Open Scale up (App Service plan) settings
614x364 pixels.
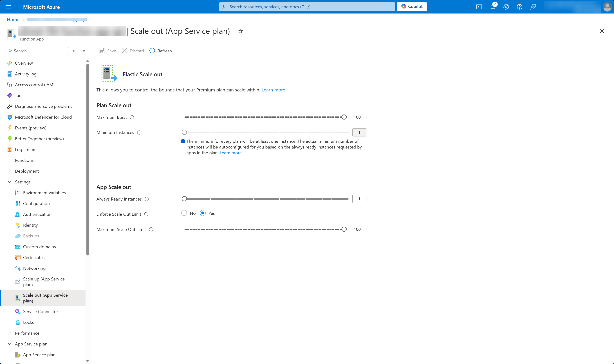pyautogui.click(x=44, y=282)
